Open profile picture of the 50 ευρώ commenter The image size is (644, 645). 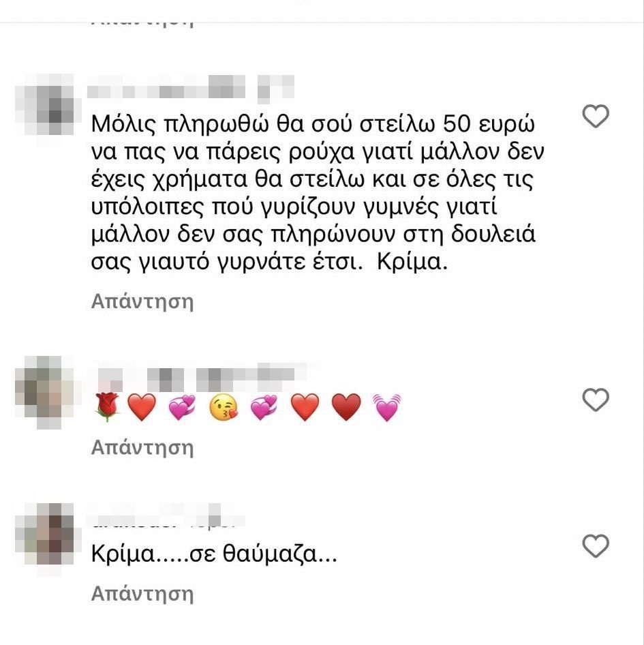(44, 105)
